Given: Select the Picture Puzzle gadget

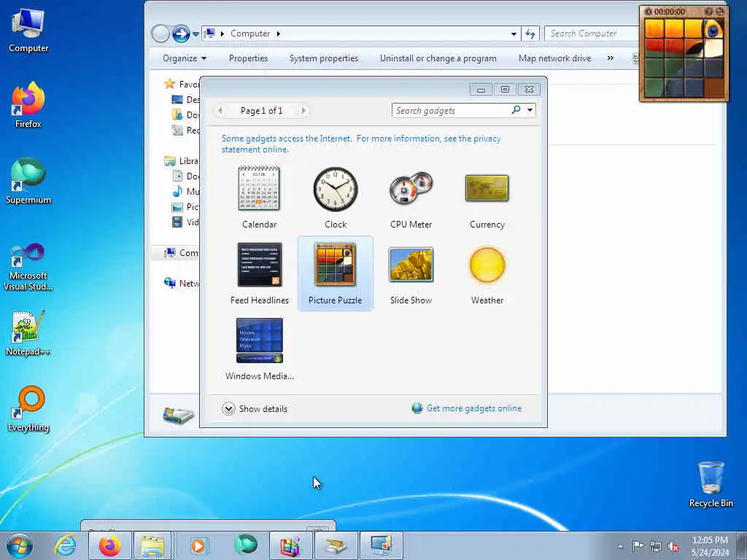Looking at the screenshot, I should (336, 273).
